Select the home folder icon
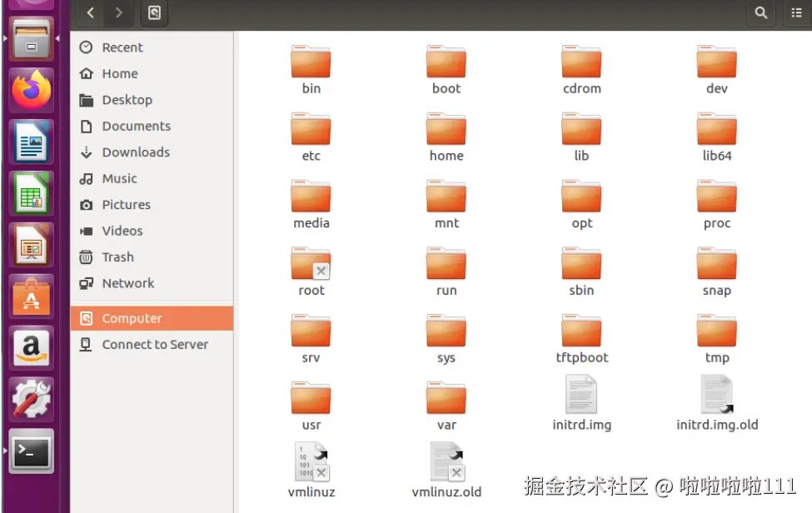The height and width of the screenshot is (513, 812). point(446,129)
